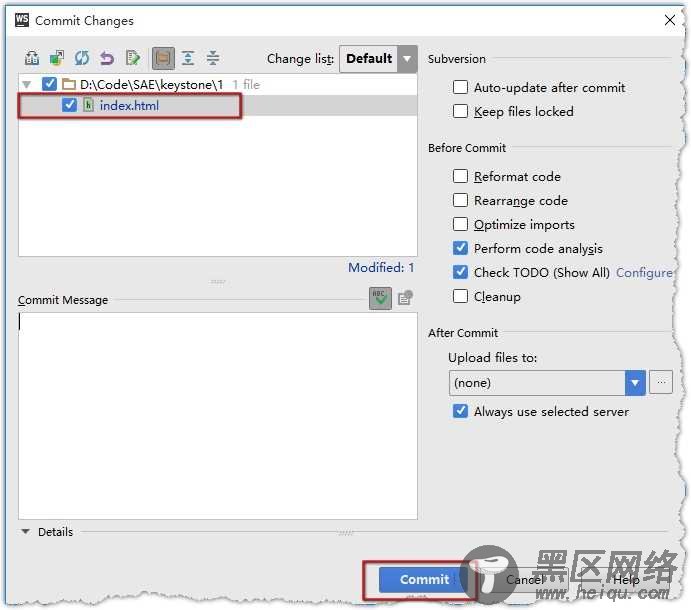Click the Commit button
Image resolution: width=691 pixels, height=610 pixels.
click(424, 579)
